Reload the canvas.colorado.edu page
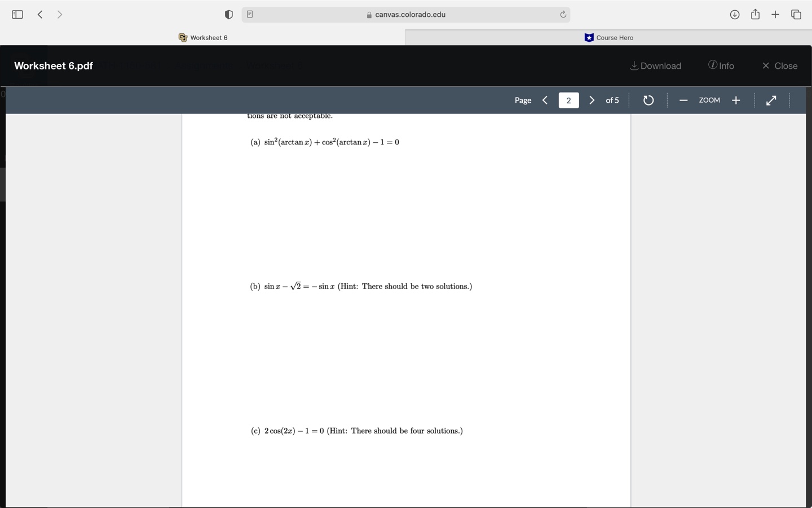Viewport: 812px width, 508px height. click(563, 14)
